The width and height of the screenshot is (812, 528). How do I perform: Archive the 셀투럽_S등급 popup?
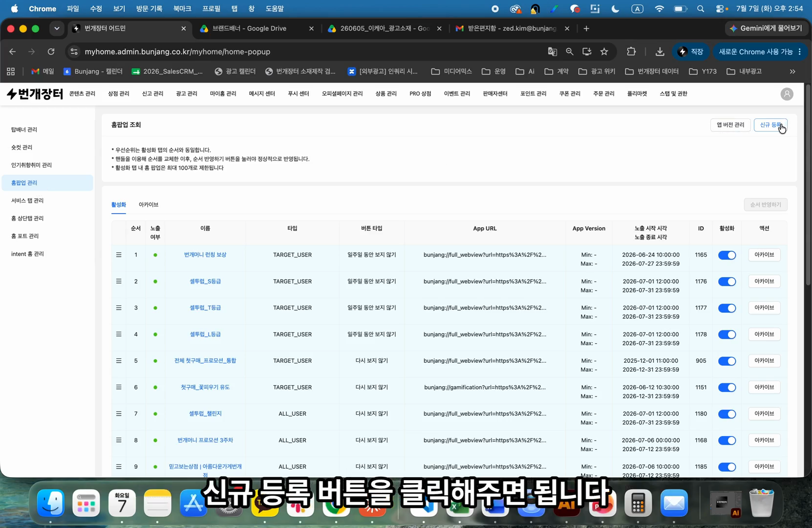764,281
